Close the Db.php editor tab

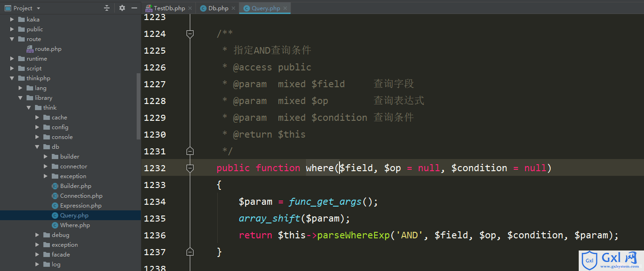233,8
